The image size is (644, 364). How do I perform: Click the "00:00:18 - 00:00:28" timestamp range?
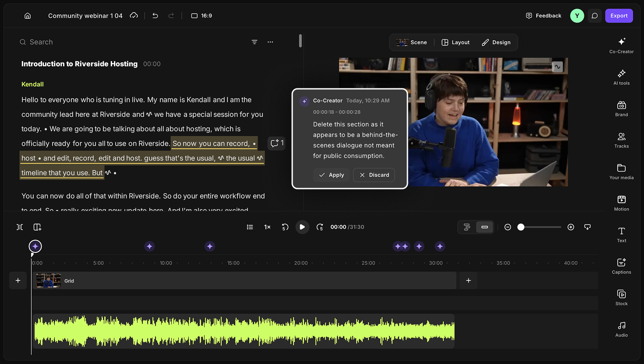337,112
